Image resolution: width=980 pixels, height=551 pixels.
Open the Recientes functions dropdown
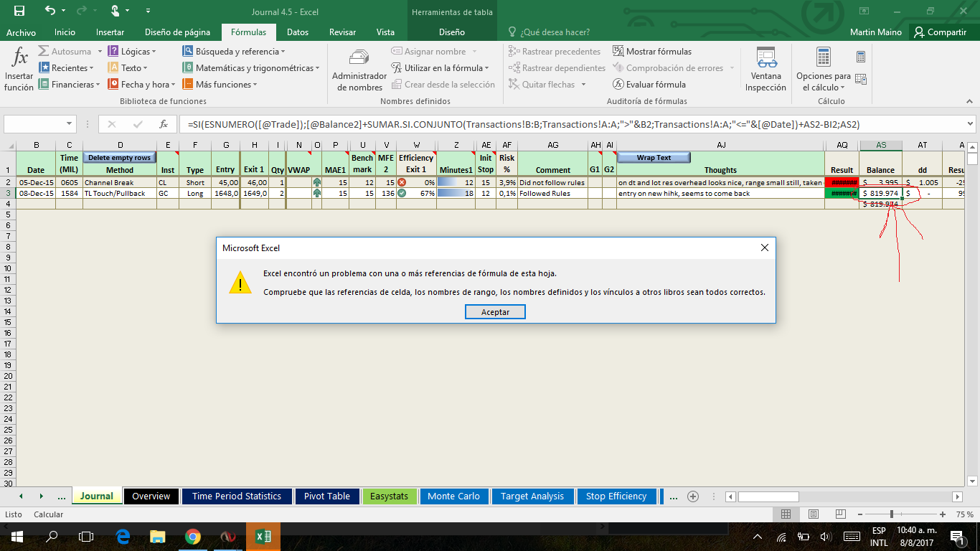pos(67,68)
